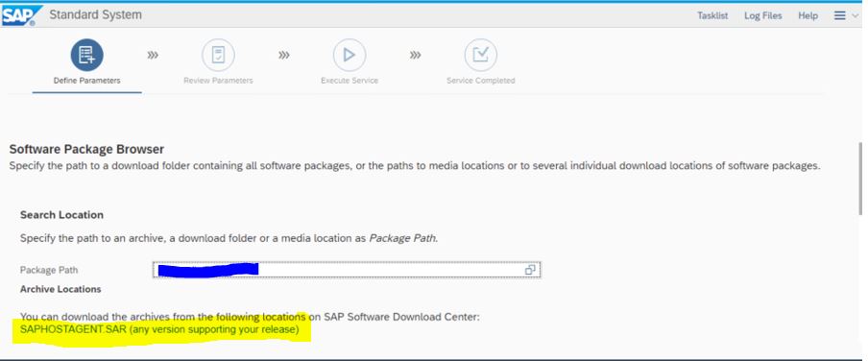The image size is (868, 361).
Task: Expand the menu dropdown chevron
Action: coord(856,15)
